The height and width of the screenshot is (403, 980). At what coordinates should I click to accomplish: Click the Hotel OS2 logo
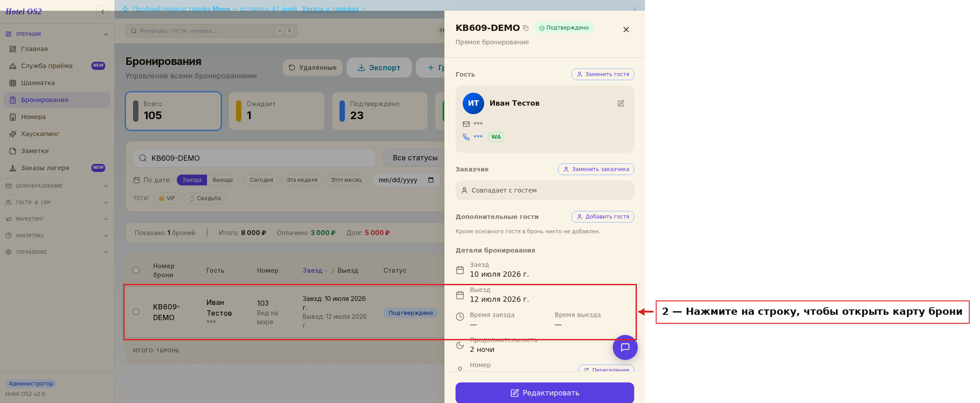pos(23,12)
